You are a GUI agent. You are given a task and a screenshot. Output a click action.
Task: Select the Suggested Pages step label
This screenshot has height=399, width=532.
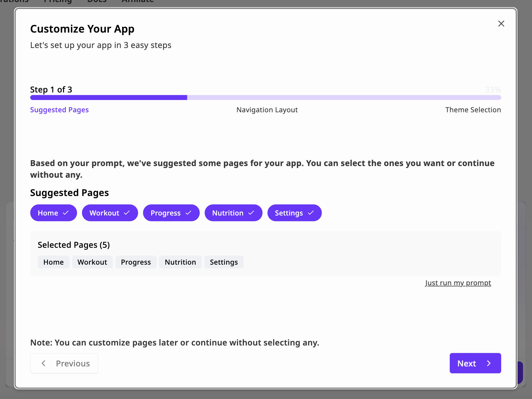59,110
